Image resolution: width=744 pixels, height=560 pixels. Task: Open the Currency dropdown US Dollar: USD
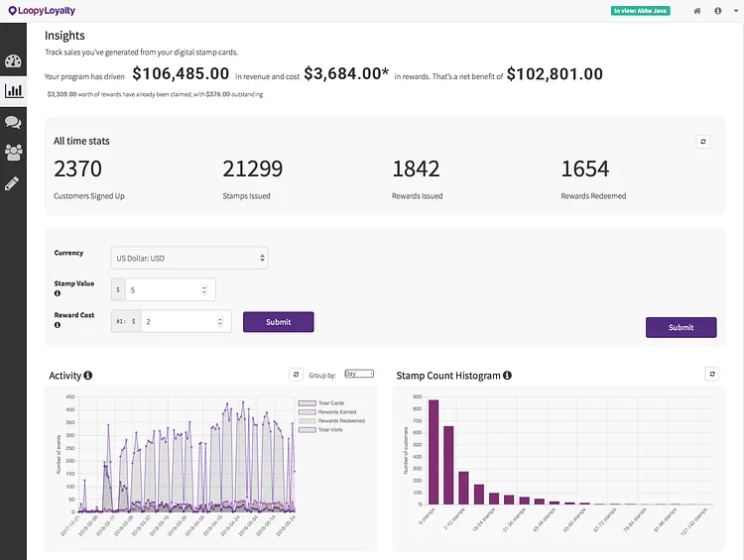tap(189, 258)
